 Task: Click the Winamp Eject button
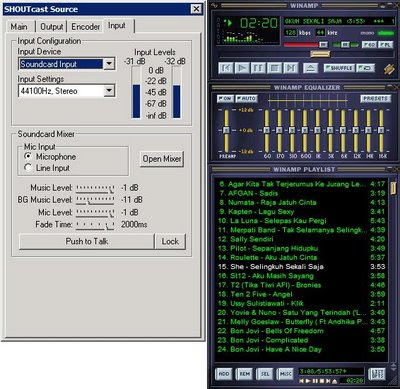click(x=310, y=68)
